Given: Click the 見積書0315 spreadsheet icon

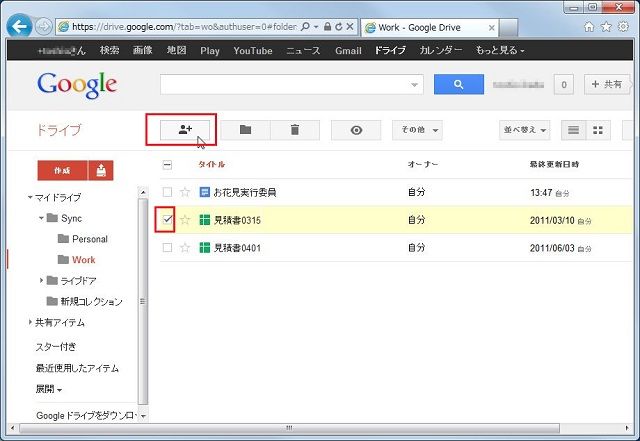Looking at the screenshot, I should click(x=204, y=220).
